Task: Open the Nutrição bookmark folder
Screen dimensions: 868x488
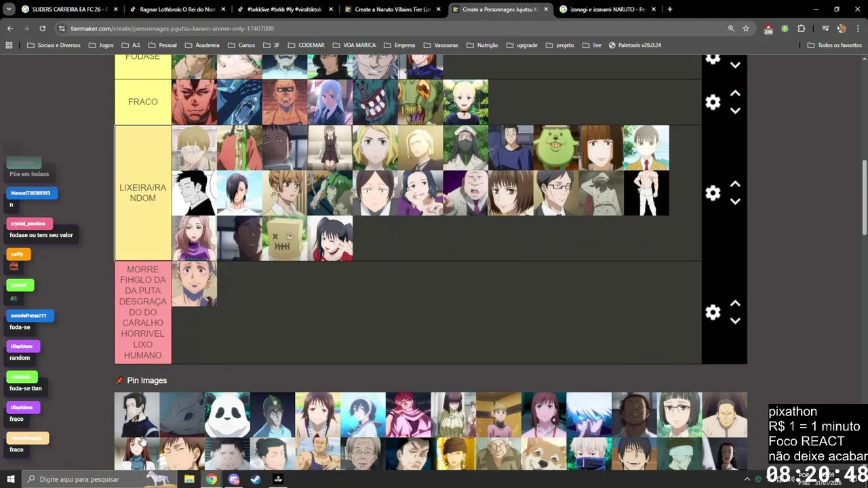Action: point(481,45)
